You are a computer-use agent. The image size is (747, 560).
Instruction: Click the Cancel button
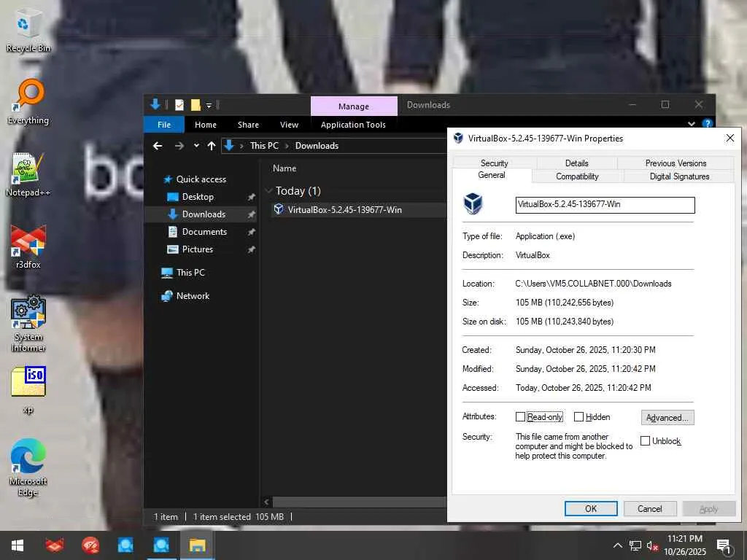(x=650, y=508)
